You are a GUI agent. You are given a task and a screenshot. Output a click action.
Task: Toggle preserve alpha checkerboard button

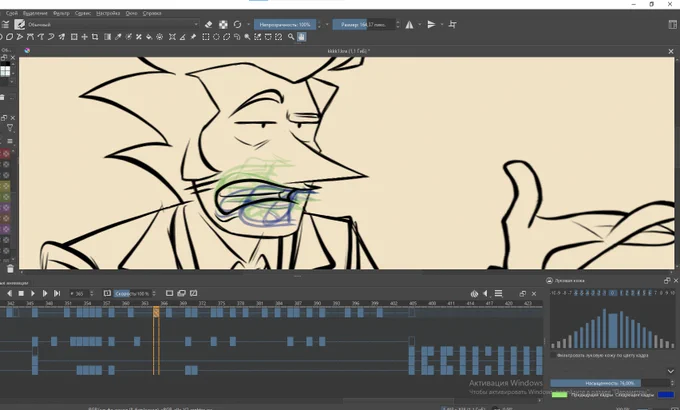[223, 24]
